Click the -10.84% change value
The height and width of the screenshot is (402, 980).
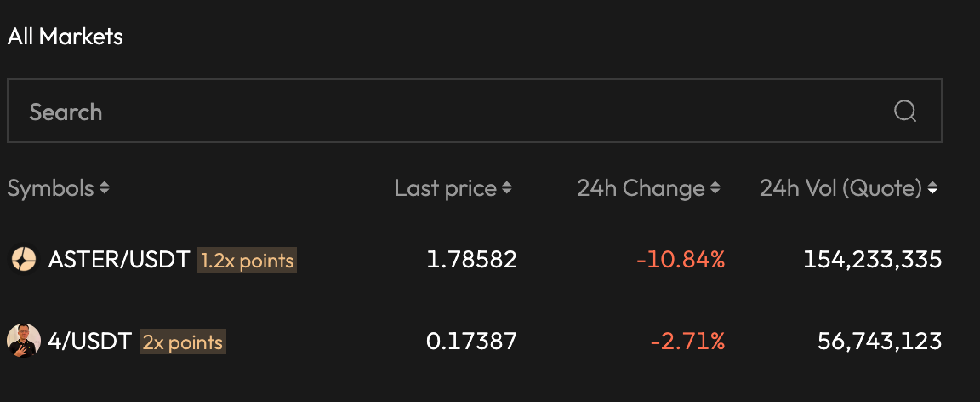[x=681, y=260]
